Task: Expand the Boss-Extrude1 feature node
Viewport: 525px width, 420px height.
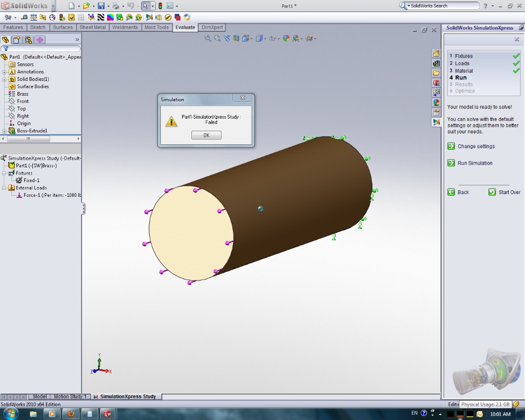Action: [x=4, y=131]
